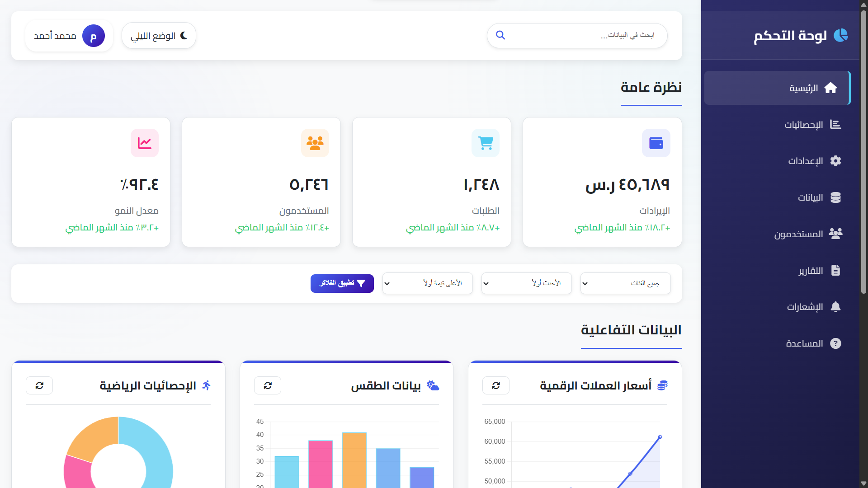Open Users (المستخدمون) section via sidebar icon

[836, 234]
